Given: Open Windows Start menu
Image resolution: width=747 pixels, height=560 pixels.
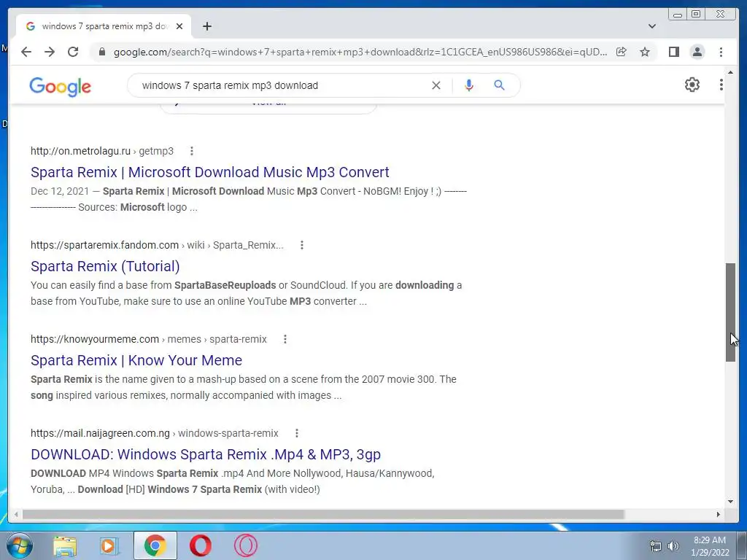Looking at the screenshot, I should point(20,545).
